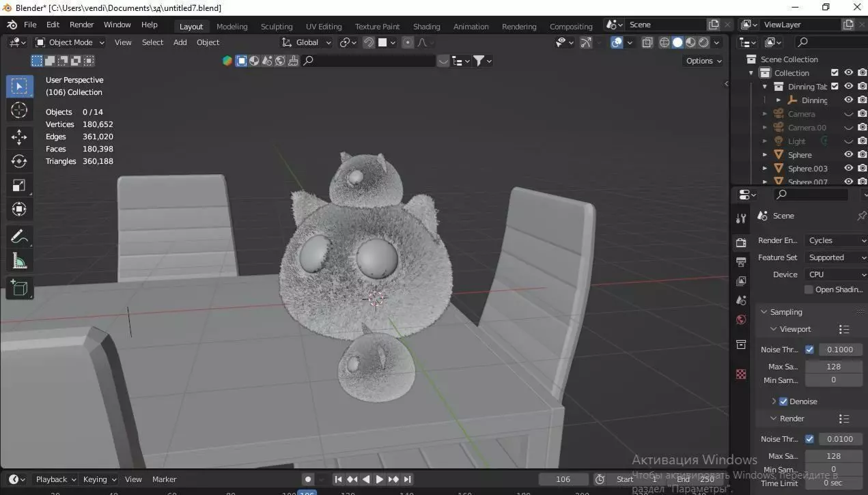Toggle X-ray view

(x=647, y=42)
